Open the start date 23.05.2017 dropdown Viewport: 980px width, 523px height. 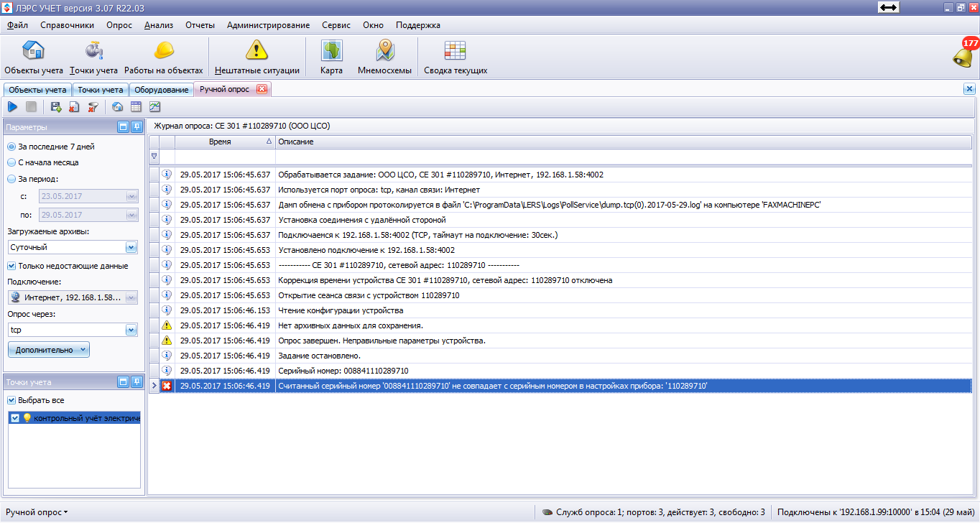(x=131, y=196)
